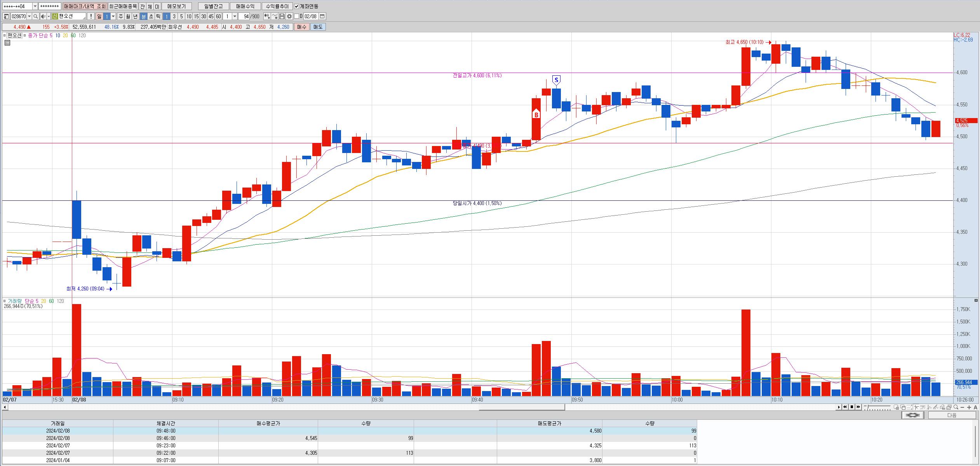Expand the interval value dropdown after 60
Viewport: 980px width, 466px height.
click(x=235, y=16)
